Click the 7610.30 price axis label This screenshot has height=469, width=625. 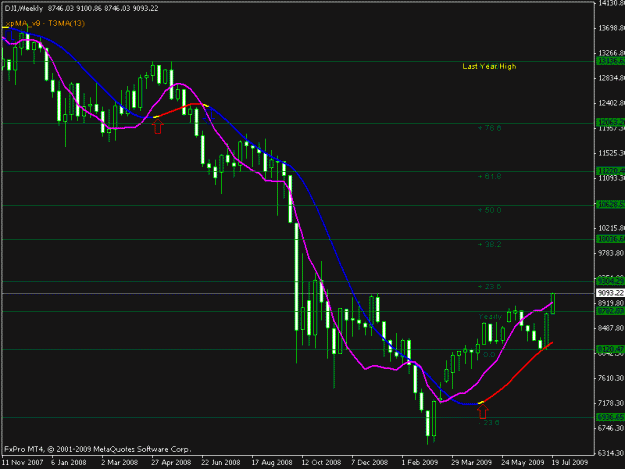[x=611, y=378]
